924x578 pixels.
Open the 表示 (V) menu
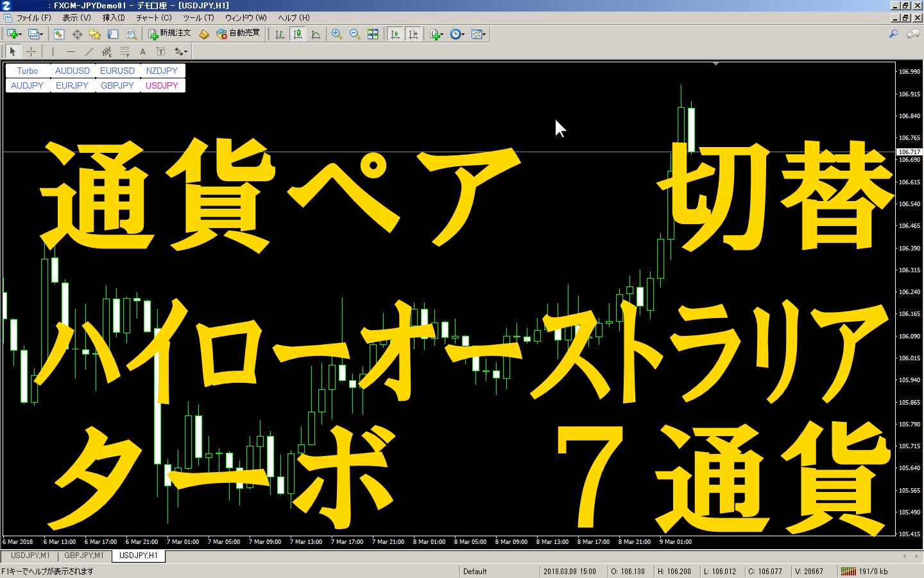76,18
